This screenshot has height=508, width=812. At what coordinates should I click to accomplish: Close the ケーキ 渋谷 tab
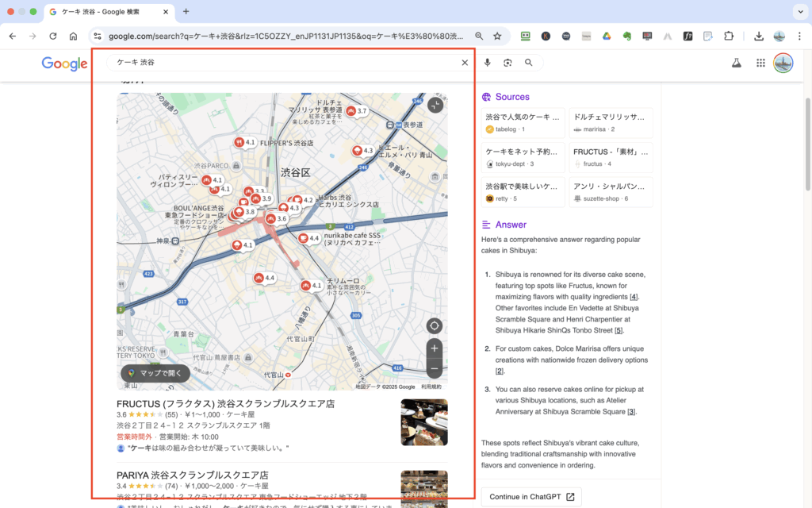(166, 11)
